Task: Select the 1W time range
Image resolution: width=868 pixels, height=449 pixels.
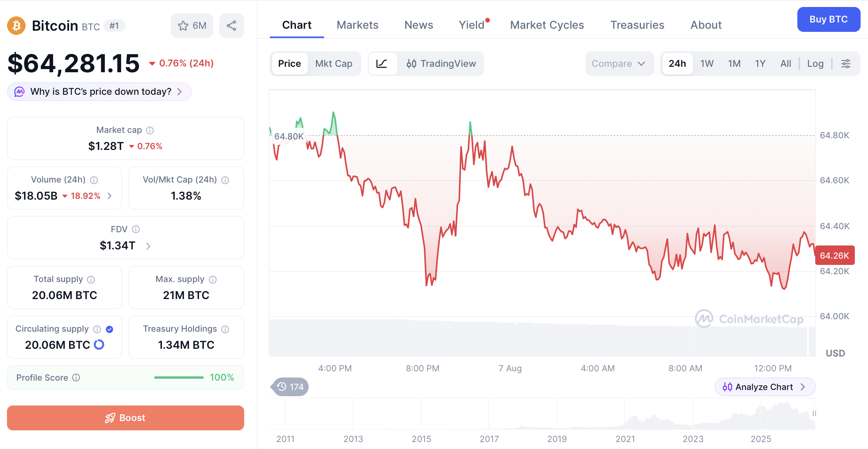Action: (707, 64)
